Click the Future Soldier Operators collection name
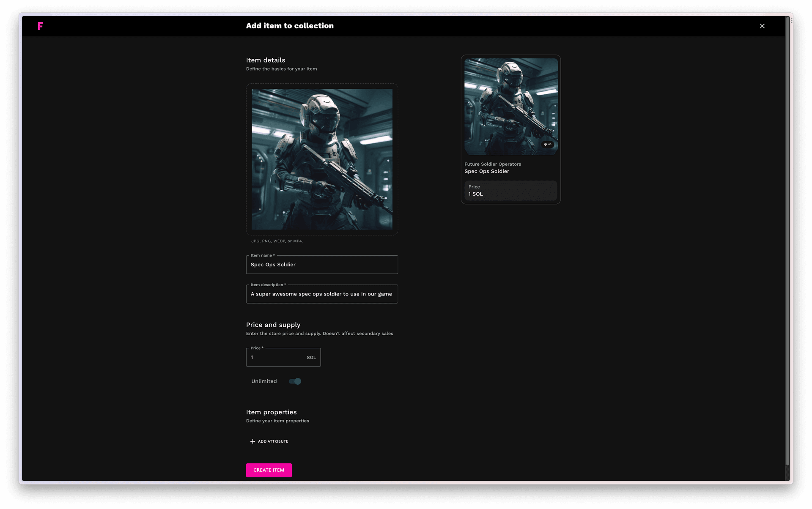 (x=493, y=164)
